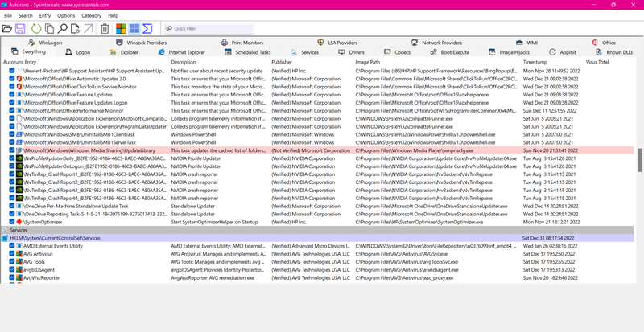The height and width of the screenshot is (332, 644).
Task: Click the Save toolbar icon
Action: pyautogui.click(x=22, y=29)
